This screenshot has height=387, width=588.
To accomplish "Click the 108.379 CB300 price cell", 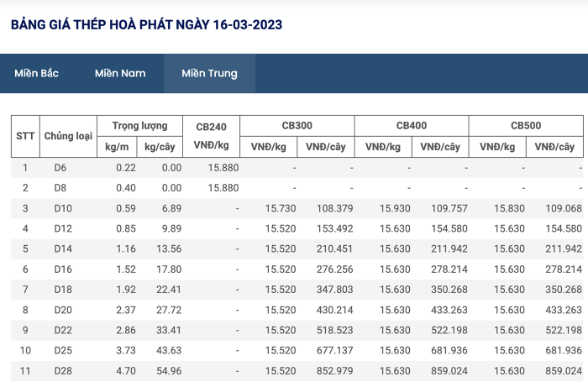I will [335, 208].
